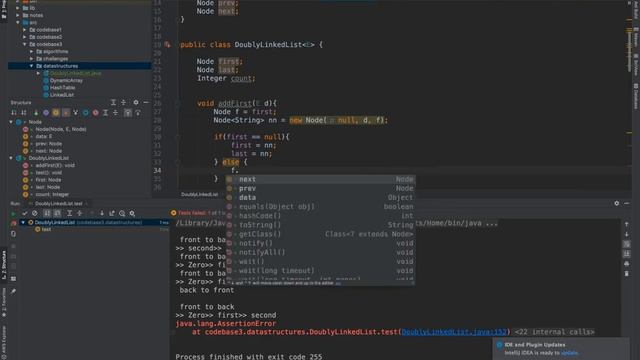The image size is (640, 360).
Task: Choose next suggestion in autocomplete popup
Action: pyautogui.click(x=320, y=179)
